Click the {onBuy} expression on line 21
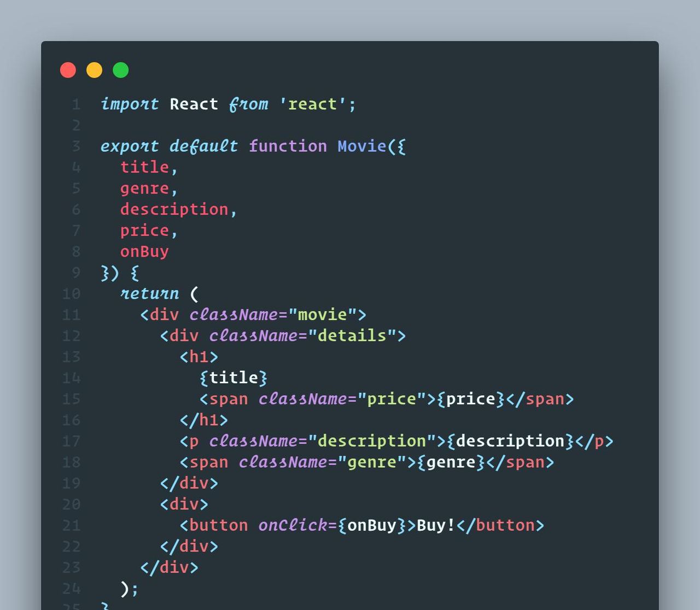Image resolution: width=700 pixels, height=610 pixels. pos(372,525)
